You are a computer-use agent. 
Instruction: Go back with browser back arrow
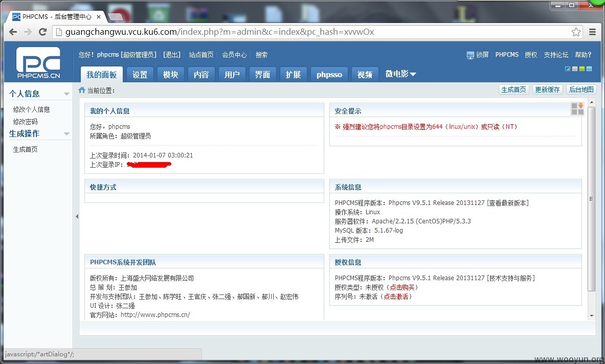click(13, 32)
